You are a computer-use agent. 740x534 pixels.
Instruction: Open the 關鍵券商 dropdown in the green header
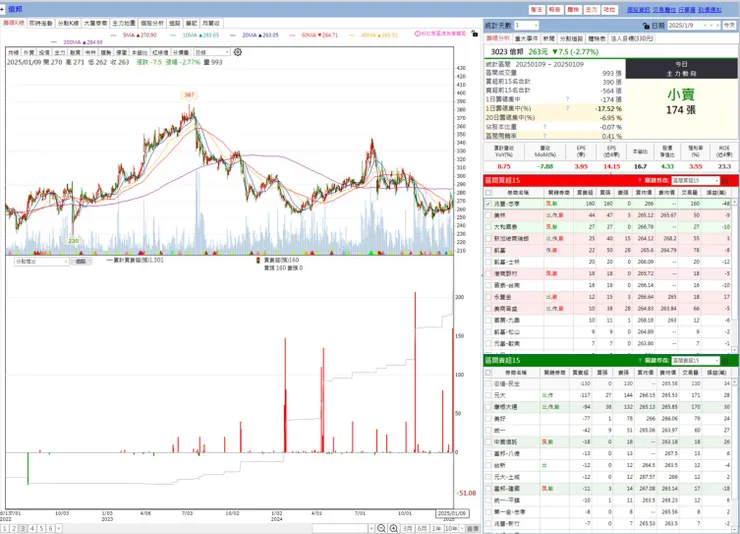[696, 360]
